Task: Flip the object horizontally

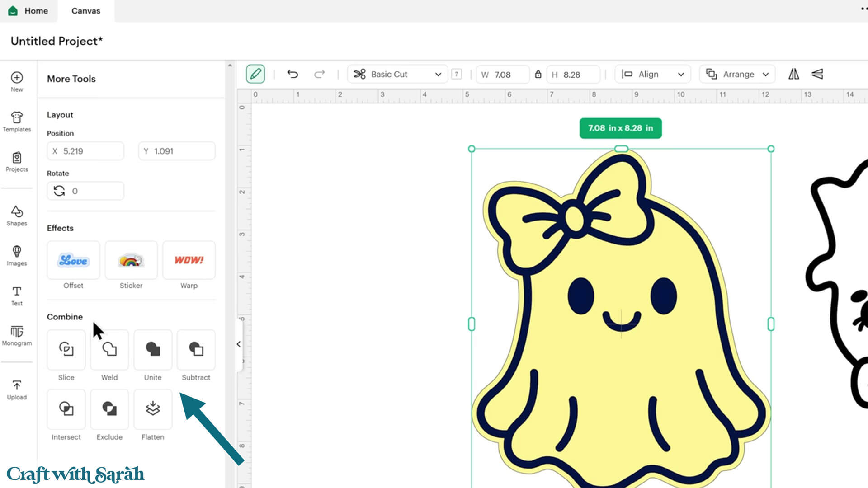Action: point(793,74)
